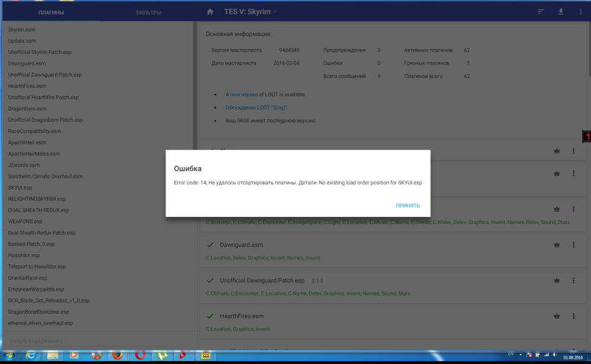Click the update masterlist download icon
This screenshot has width=591, height=364.
click(x=561, y=12)
